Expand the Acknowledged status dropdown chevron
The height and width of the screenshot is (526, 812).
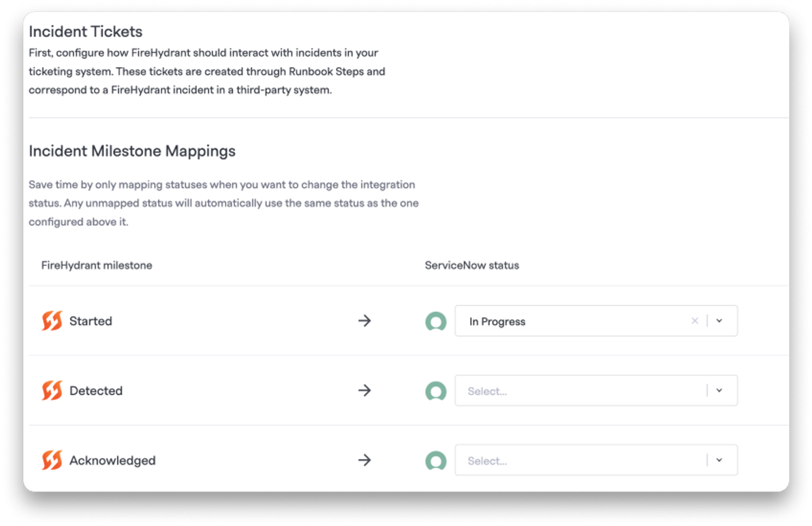[719, 460]
